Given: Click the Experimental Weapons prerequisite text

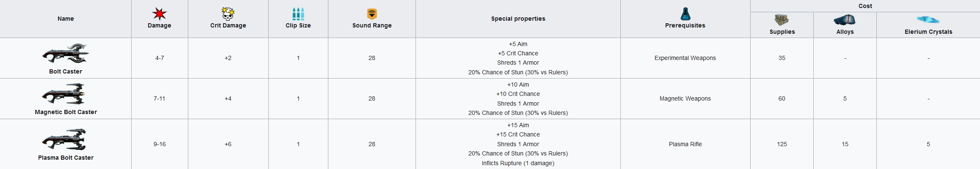Looking at the screenshot, I should pyautogui.click(x=685, y=58).
